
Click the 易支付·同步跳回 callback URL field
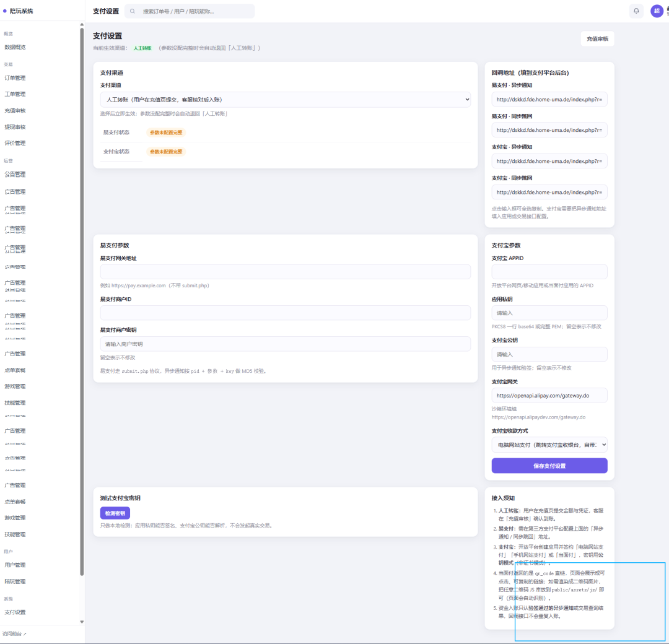pos(549,130)
